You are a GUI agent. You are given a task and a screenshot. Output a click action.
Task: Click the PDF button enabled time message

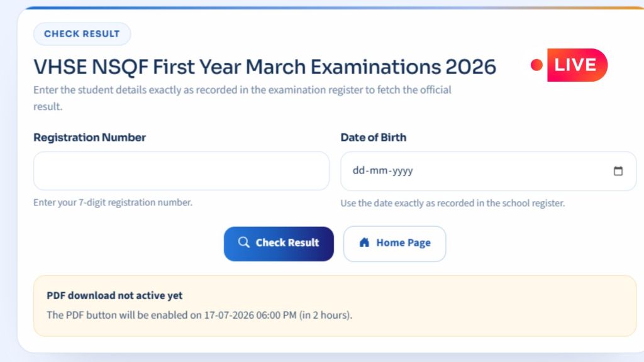coord(199,315)
